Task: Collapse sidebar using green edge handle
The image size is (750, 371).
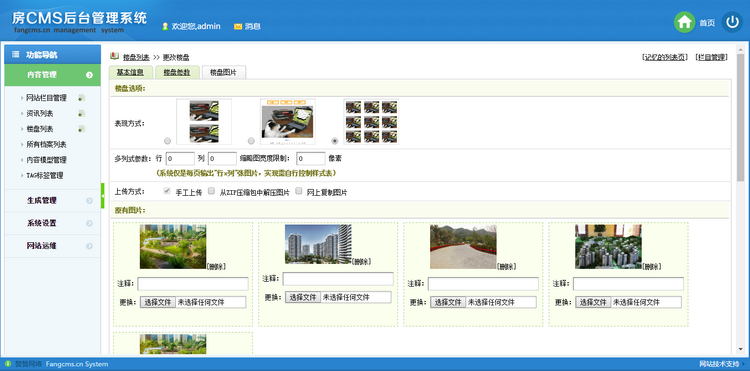Action: [x=102, y=196]
